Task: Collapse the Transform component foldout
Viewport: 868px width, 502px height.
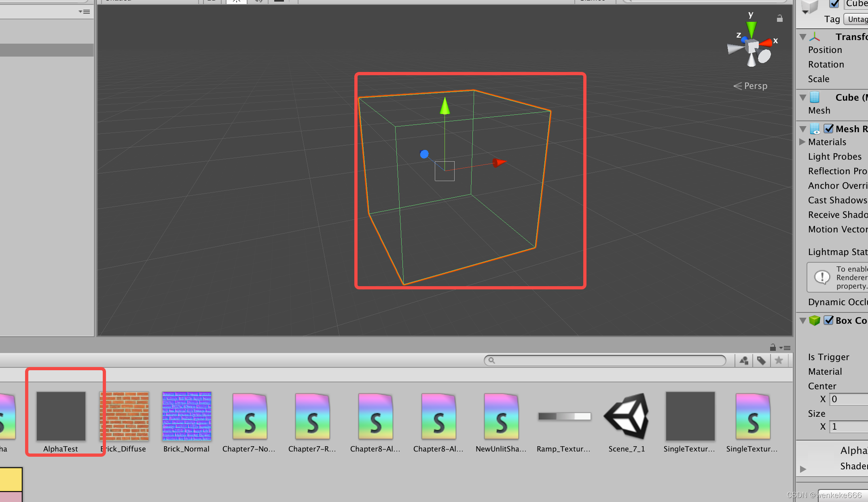Action: pyautogui.click(x=803, y=37)
